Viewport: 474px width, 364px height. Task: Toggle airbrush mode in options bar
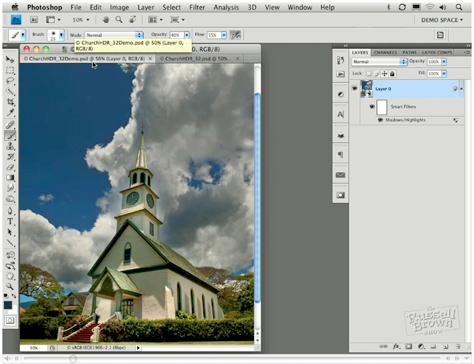[x=236, y=35]
